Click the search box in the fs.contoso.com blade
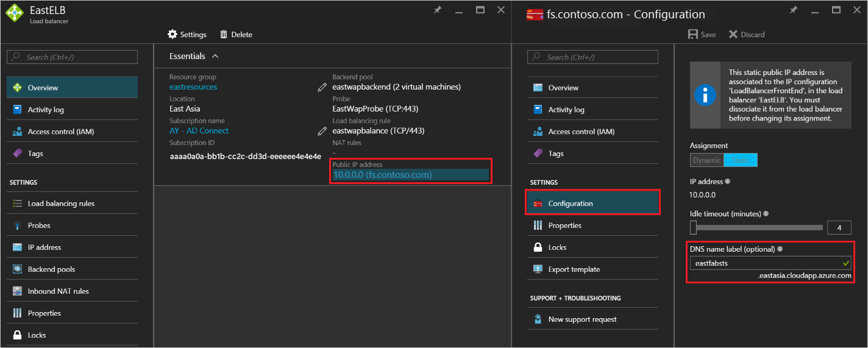Viewport: 868px width, 348px height. click(x=592, y=57)
